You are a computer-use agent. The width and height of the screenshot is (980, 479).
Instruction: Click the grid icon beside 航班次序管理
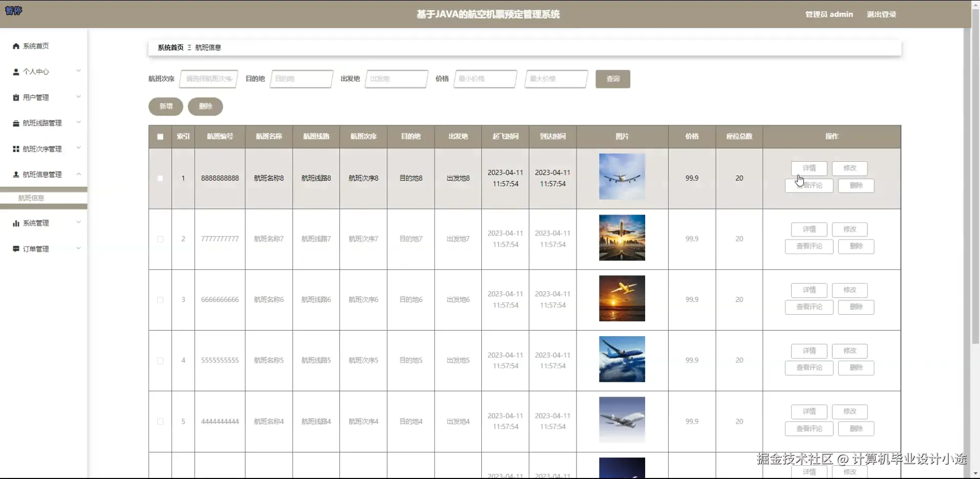[x=16, y=149]
